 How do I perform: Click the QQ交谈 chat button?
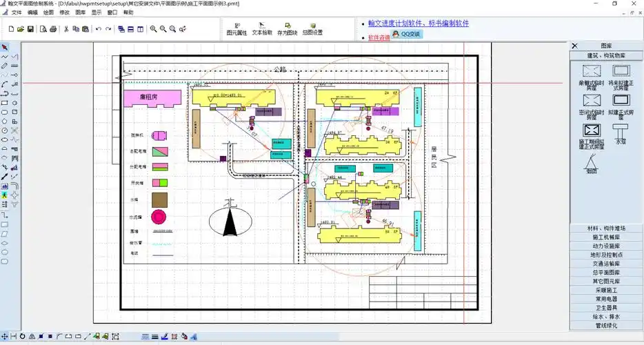(x=405, y=34)
